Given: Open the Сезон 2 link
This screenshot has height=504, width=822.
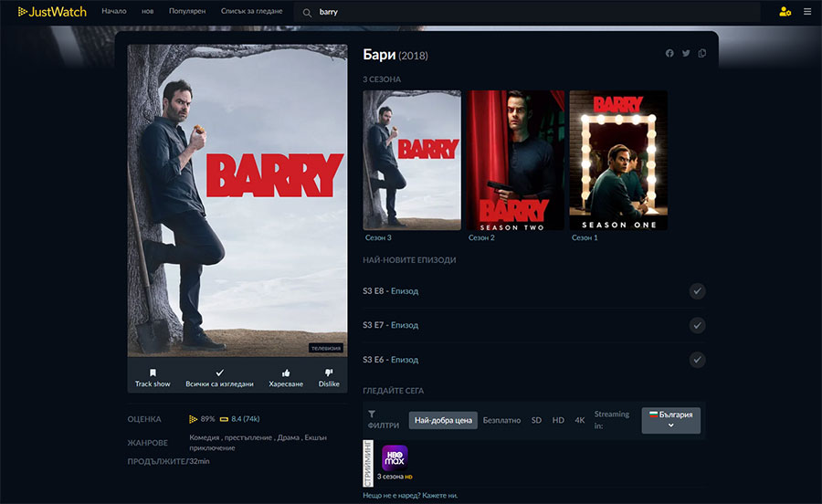Looking at the screenshot, I should [x=481, y=237].
